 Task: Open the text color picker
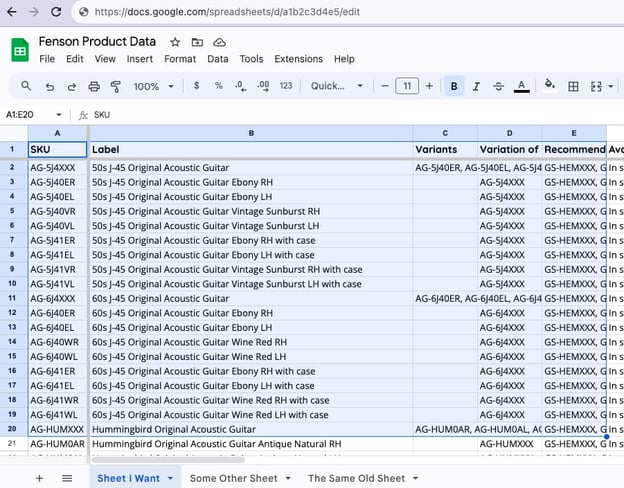[521, 86]
